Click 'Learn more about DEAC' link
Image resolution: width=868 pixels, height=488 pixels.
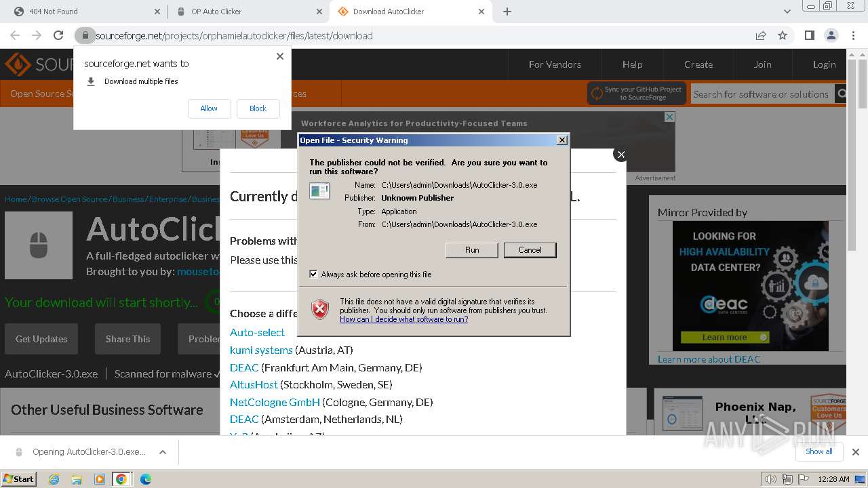[x=709, y=359]
